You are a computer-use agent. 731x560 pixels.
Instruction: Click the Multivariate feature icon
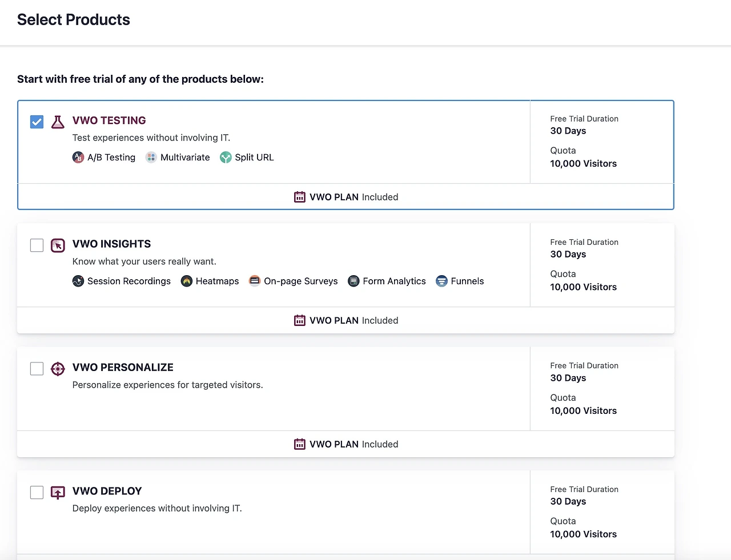click(151, 158)
